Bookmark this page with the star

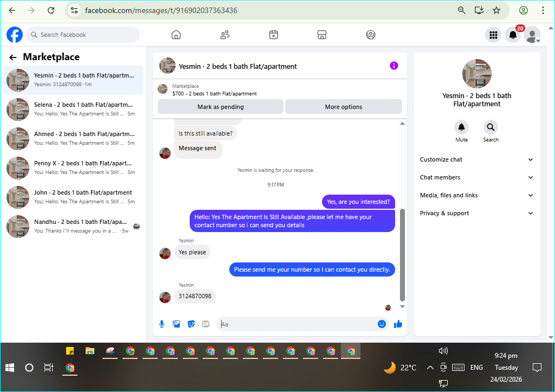[x=496, y=10]
